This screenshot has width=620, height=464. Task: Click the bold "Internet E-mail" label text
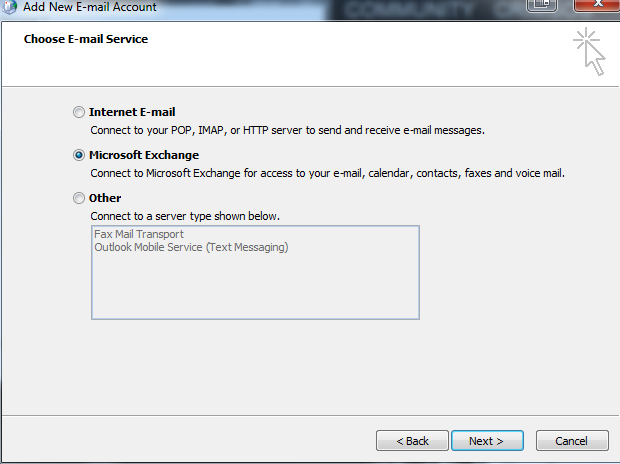(x=132, y=113)
